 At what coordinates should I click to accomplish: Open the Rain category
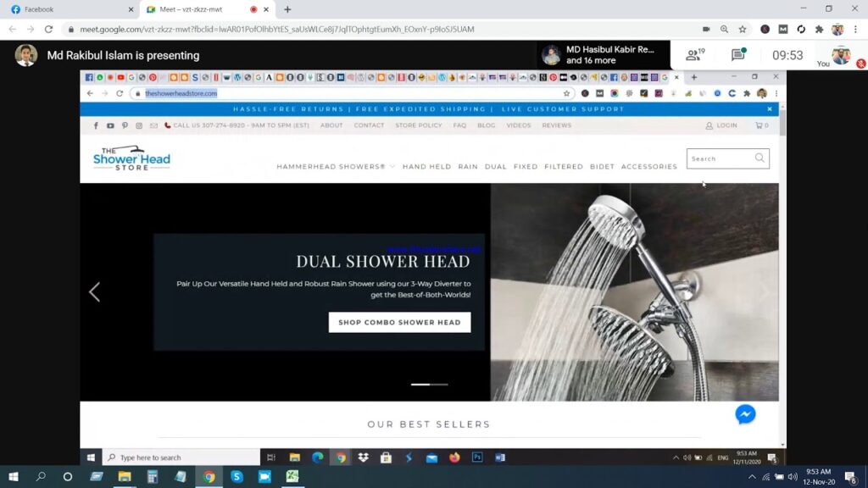point(468,167)
